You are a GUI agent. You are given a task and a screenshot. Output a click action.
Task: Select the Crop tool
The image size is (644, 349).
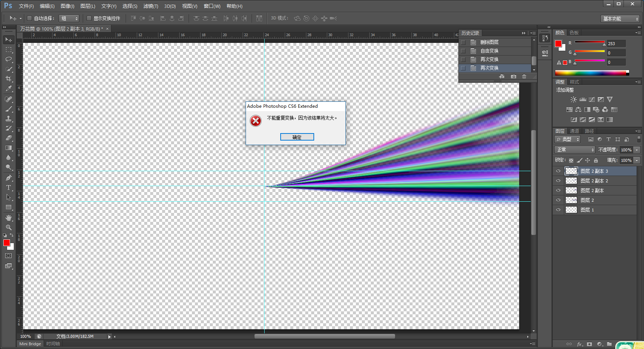[x=9, y=79]
